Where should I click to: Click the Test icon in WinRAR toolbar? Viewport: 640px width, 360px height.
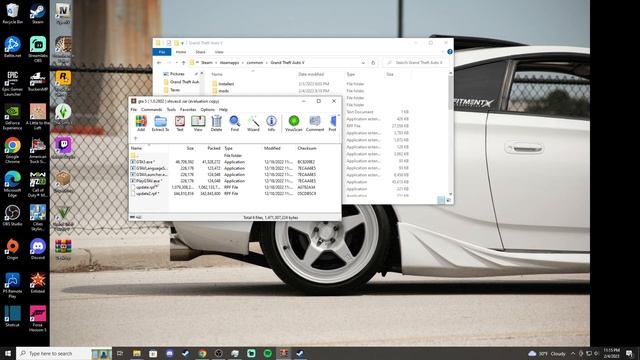[x=180, y=123]
